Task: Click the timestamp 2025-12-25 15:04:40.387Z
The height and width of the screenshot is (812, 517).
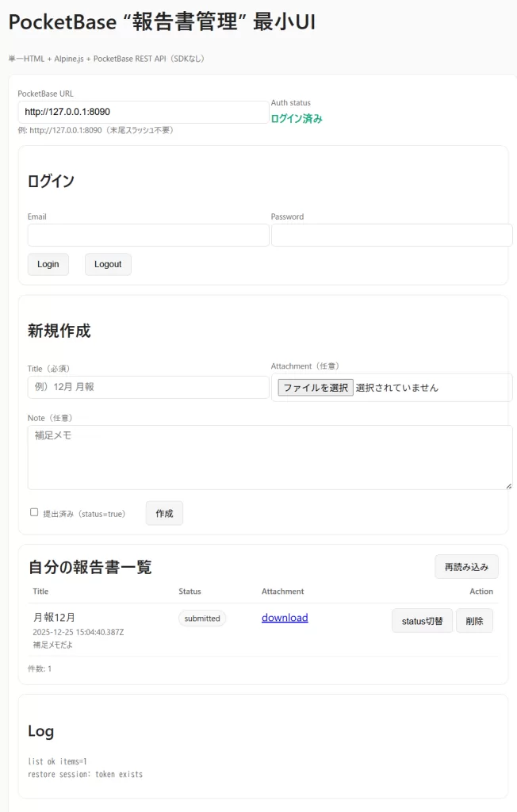Action: coord(79,632)
